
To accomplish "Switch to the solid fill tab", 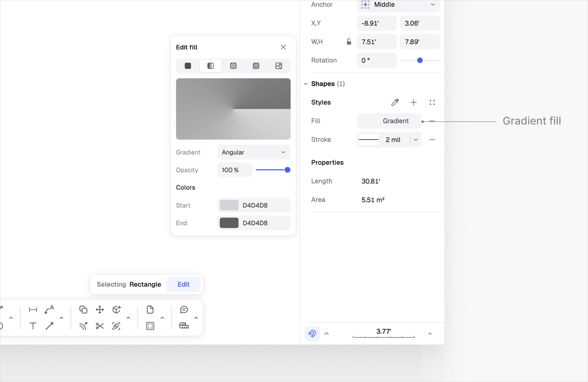I will 188,66.
